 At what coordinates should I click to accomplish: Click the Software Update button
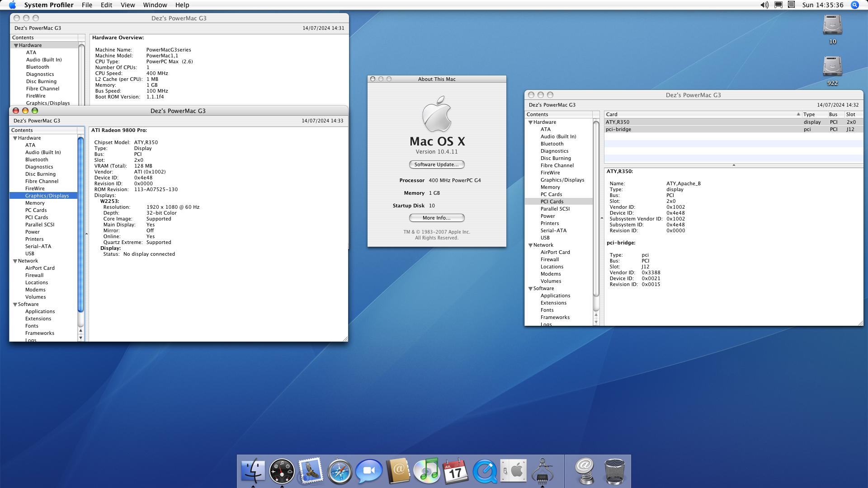point(436,164)
